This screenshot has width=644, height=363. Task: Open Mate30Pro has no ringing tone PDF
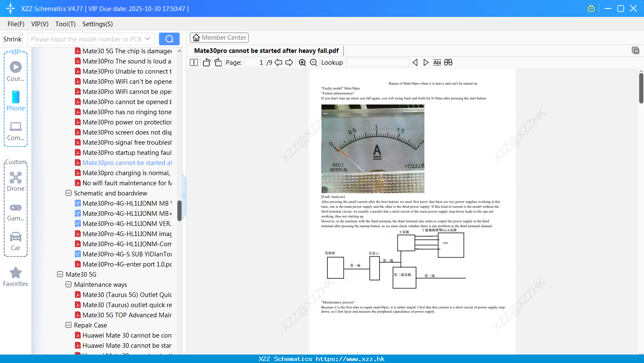coord(123,112)
